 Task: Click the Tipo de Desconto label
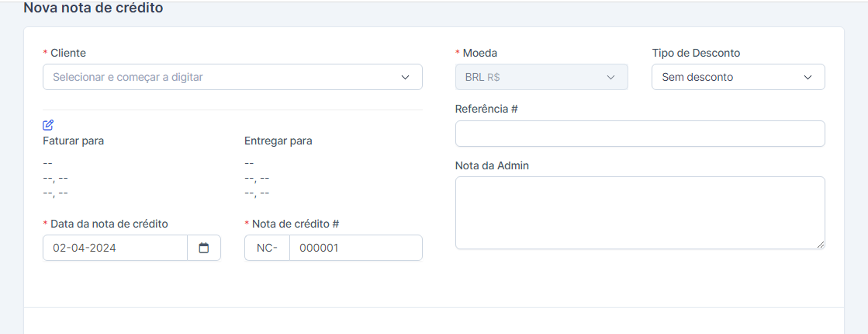pyautogui.click(x=696, y=53)
